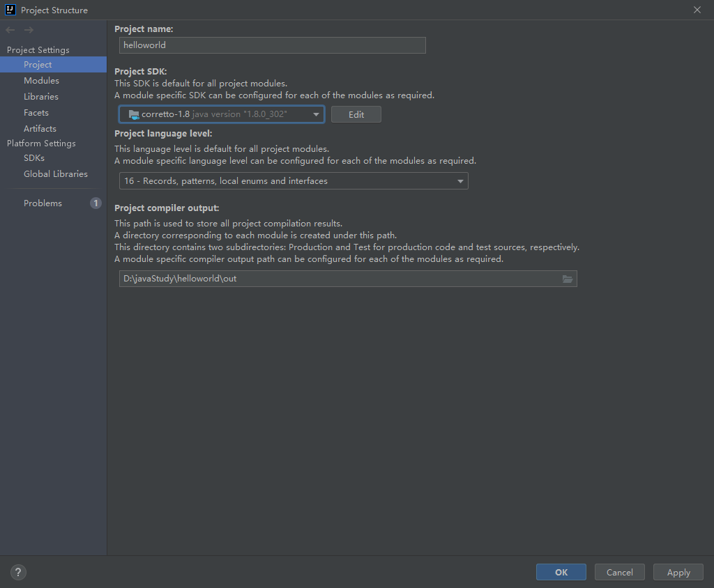Click the IntelliJ logo in title bar
The width and height of the screenshot is (714, 588).
10,10
